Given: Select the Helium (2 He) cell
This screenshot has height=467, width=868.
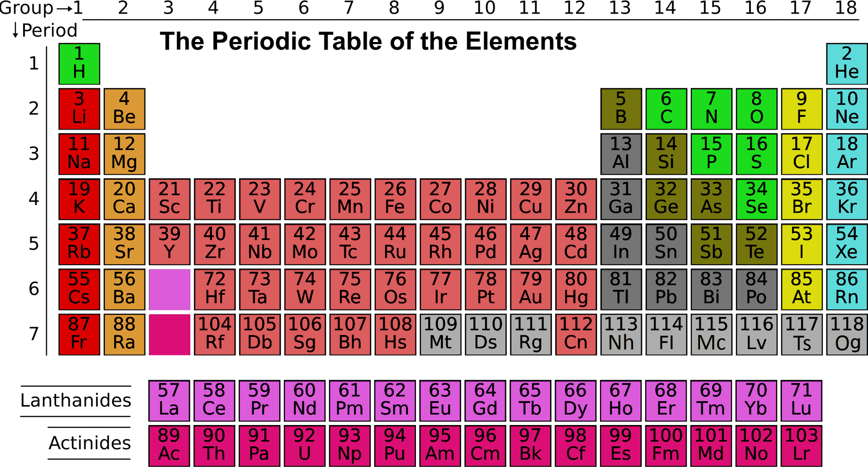Looking at the screenshot, I should (x=847, y=64).
